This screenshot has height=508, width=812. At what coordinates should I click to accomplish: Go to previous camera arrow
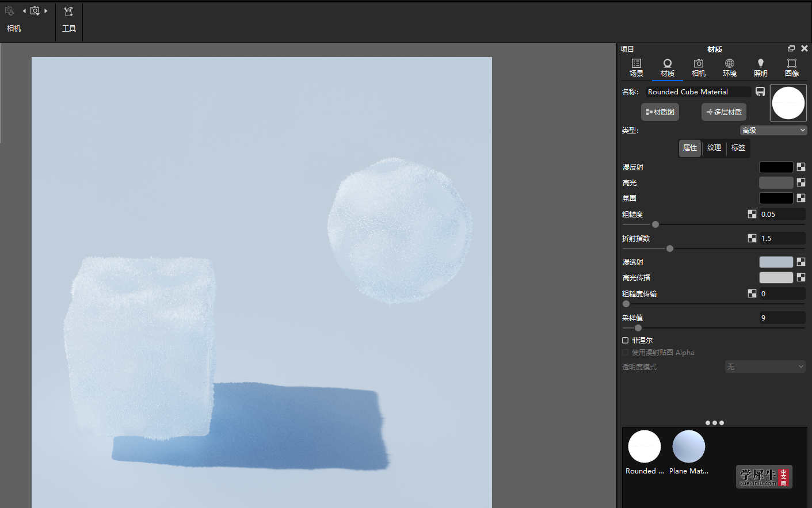click(24, 11)
